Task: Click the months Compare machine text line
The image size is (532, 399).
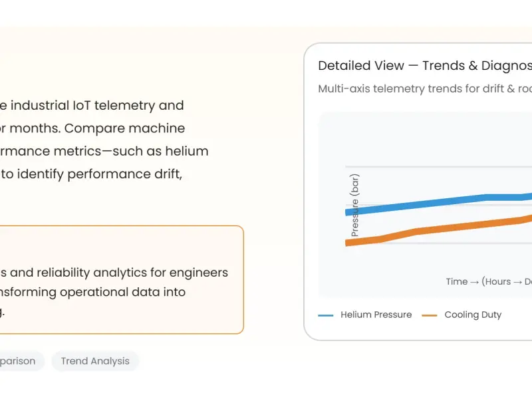Action: pos(92,128)
